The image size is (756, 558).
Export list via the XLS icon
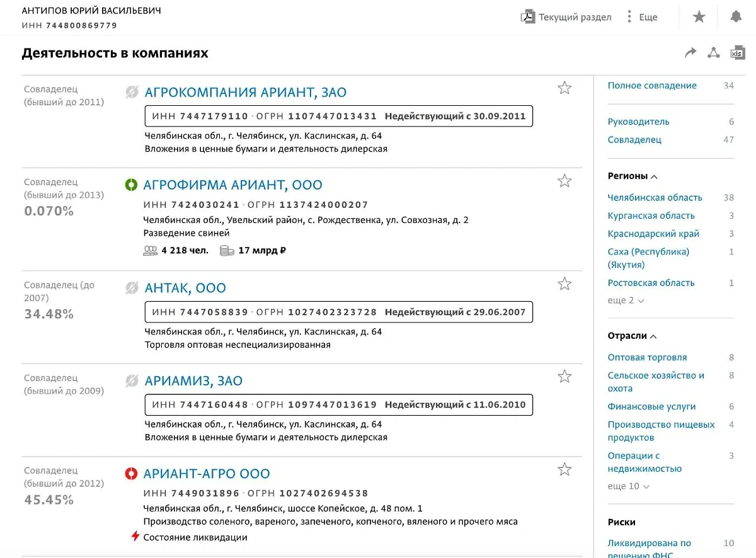click(737, 53)
